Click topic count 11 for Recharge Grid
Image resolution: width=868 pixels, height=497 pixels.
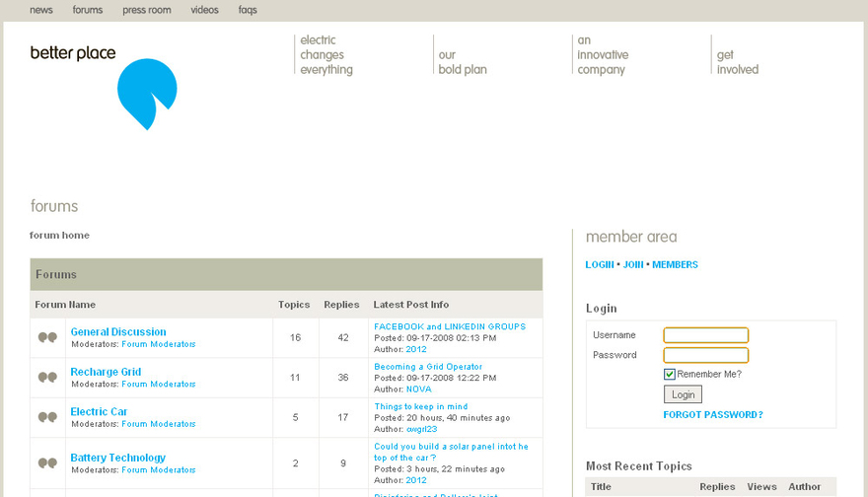295,378
